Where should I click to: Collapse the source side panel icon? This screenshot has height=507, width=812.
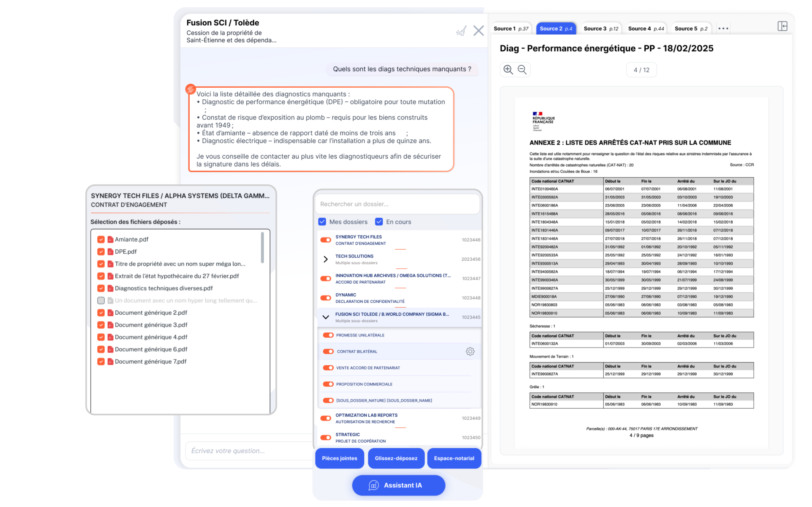782,26
